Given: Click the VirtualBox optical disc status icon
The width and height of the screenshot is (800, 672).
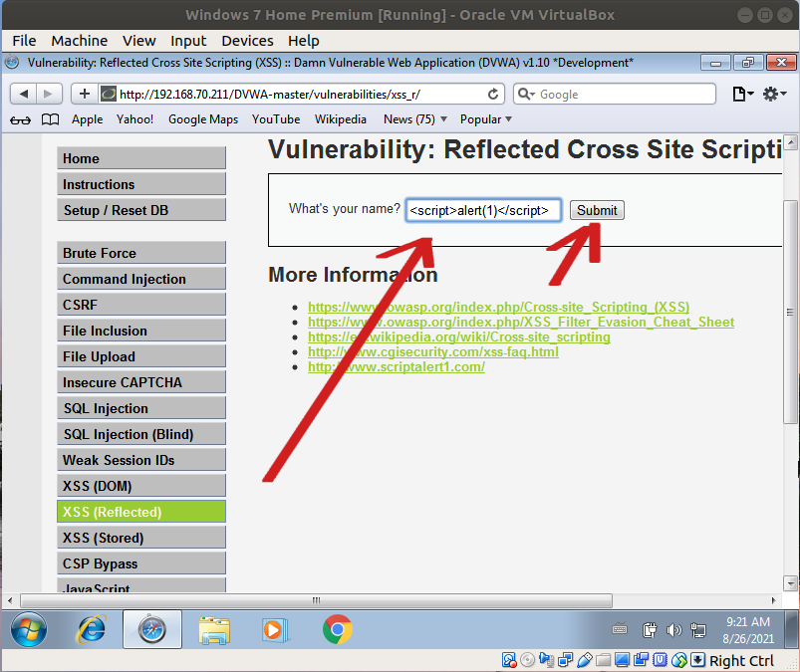Looking at the screenshot, I should [528, 660].
